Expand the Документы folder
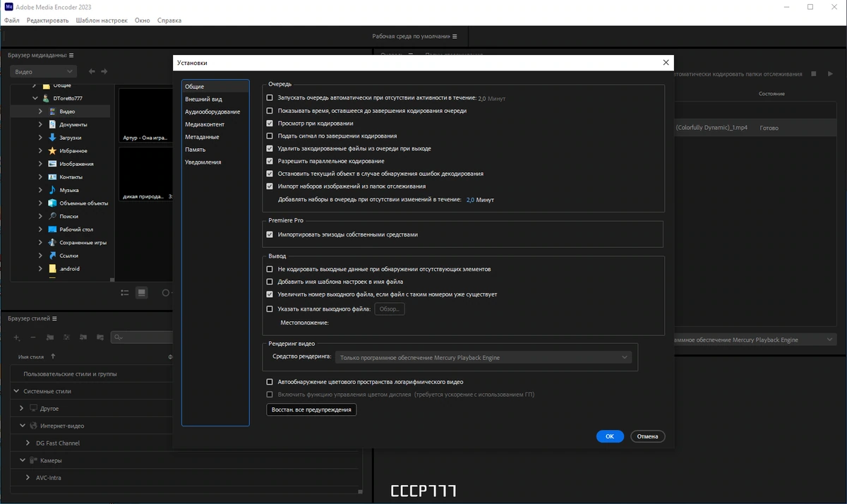847x504 pixels. pyautogui.click(x=41, y=124)
